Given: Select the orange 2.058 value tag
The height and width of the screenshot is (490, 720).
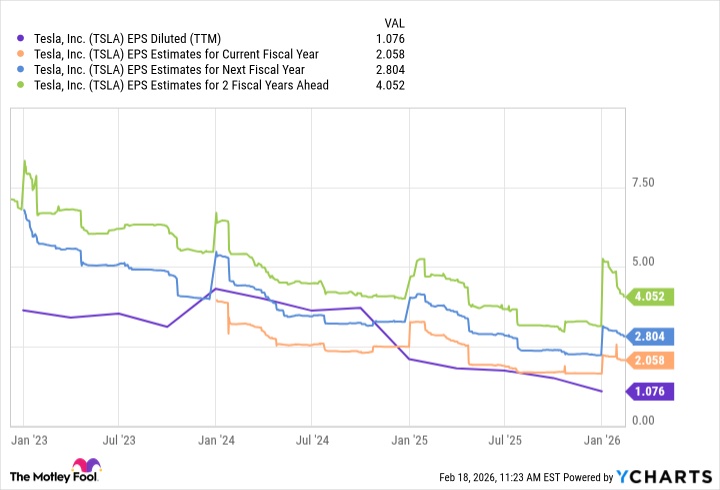Looking at the screenshot, I should [x=651, y=360].
